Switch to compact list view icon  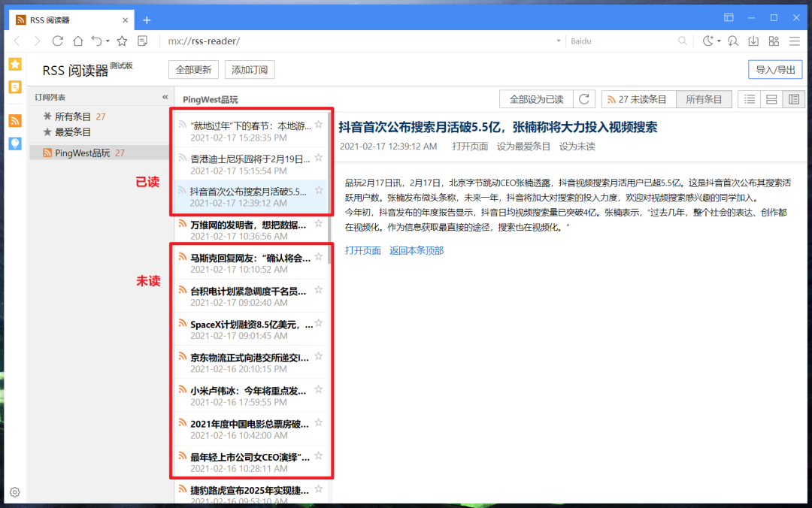750,99
